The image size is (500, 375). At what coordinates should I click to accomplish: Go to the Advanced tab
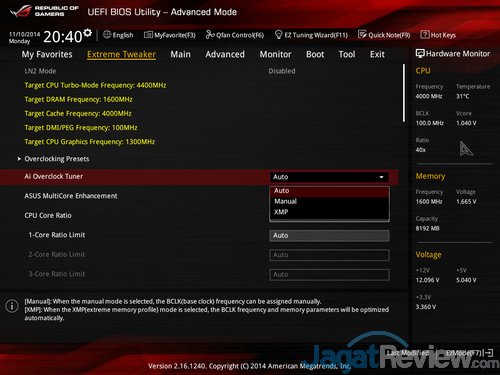point(225,54)
